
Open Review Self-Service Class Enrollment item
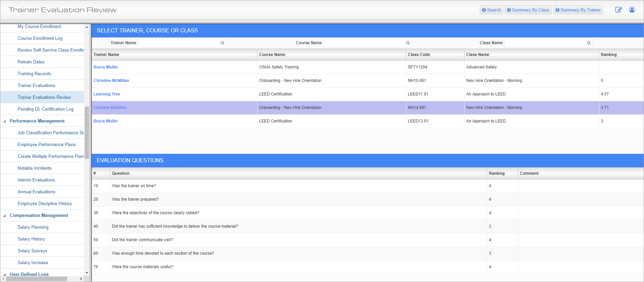click(51, 50)
